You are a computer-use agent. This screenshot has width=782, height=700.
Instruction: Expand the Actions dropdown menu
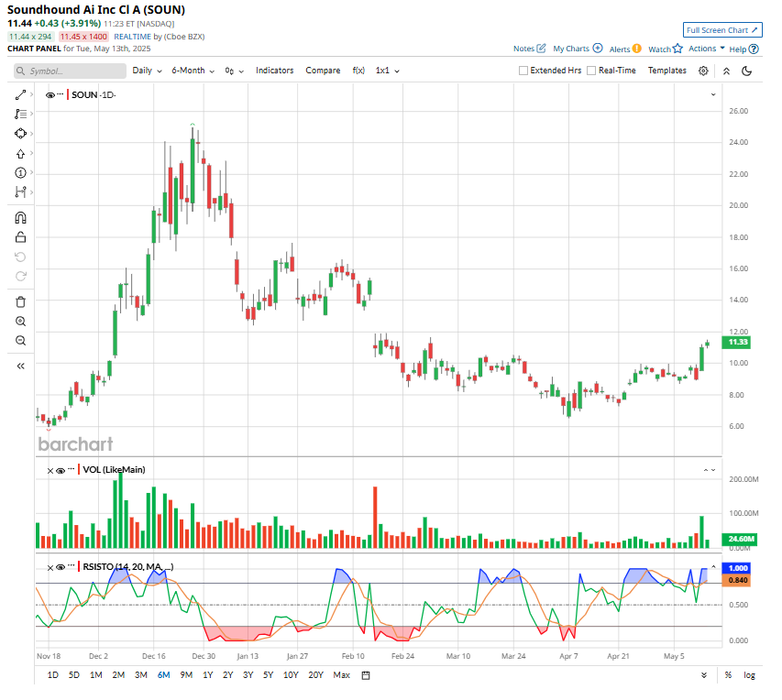click(707, 49)
